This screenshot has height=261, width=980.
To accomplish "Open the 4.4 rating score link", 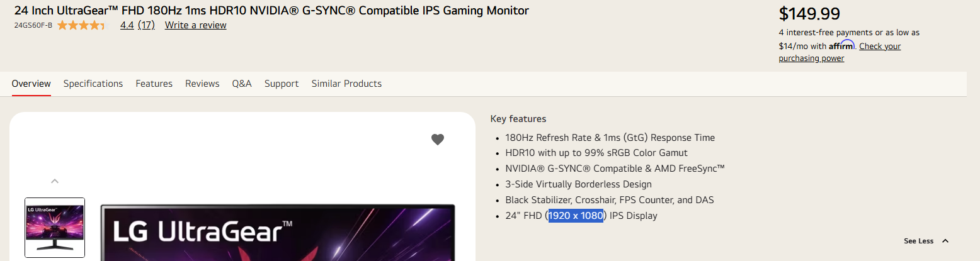I will coord(127,25).
